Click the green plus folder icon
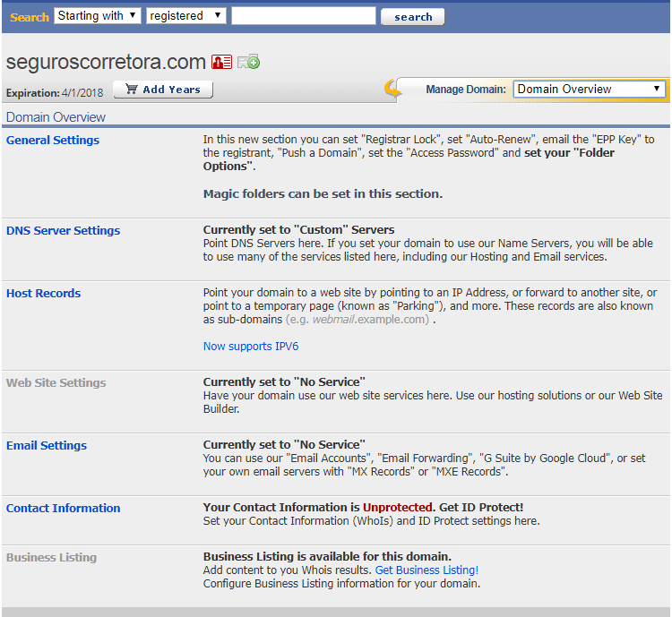The height and width of the screenshot is (617, 672). click(248, 62)
